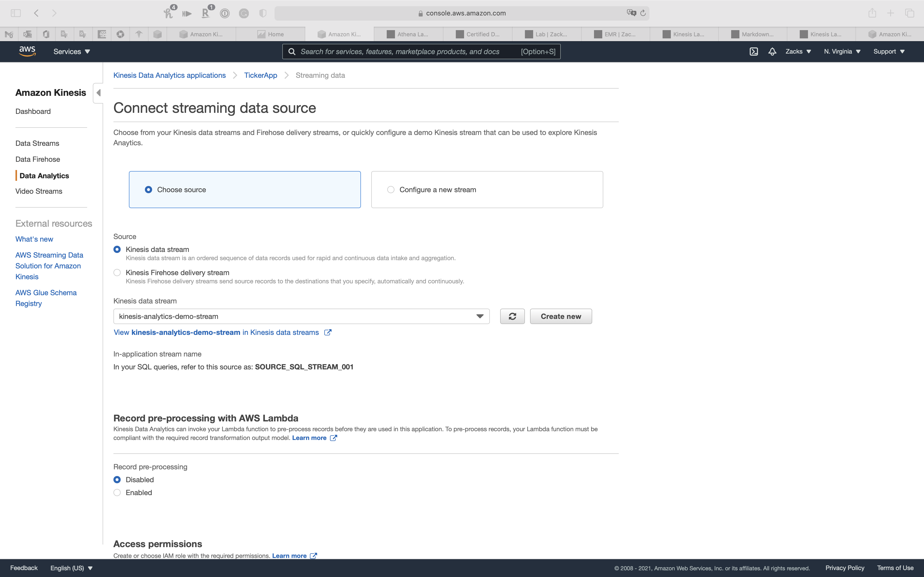Open the browser share icon
The width and height of the screenshot is (924, 577).
click(x=872, y=13)
